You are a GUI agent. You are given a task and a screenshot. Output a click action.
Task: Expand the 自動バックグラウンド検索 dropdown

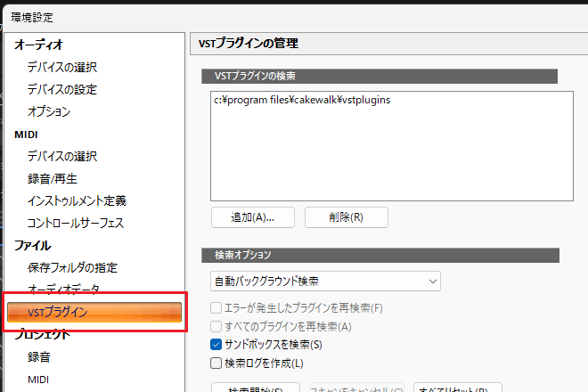tap(324, 282)
